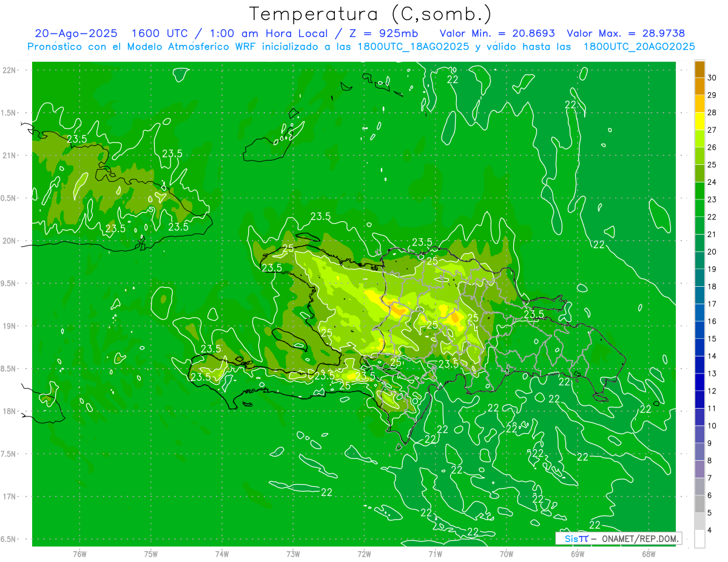Click the "SisTT" logo text
The width and height of the screenshot is (728, 562).
tap(576, 538)
